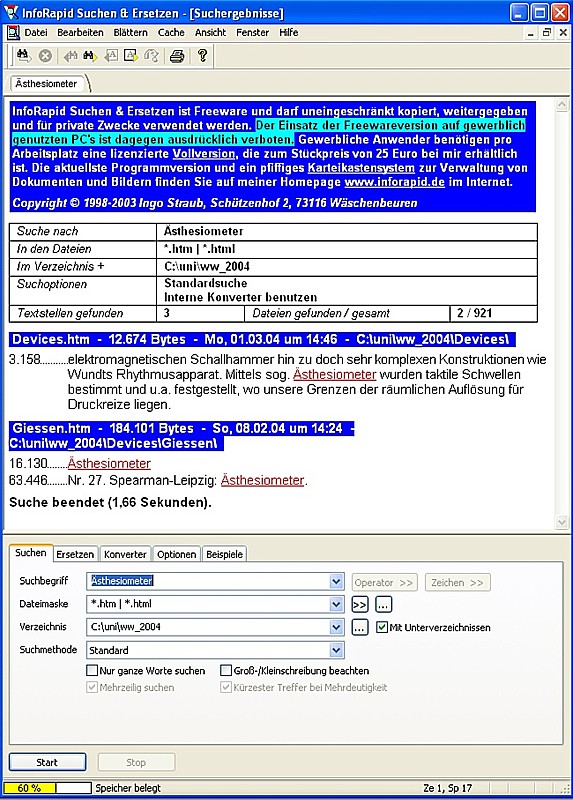
Task: Uncheck 'Mit Unterverzeichnissen'
Action: click(x=382, y=628)
